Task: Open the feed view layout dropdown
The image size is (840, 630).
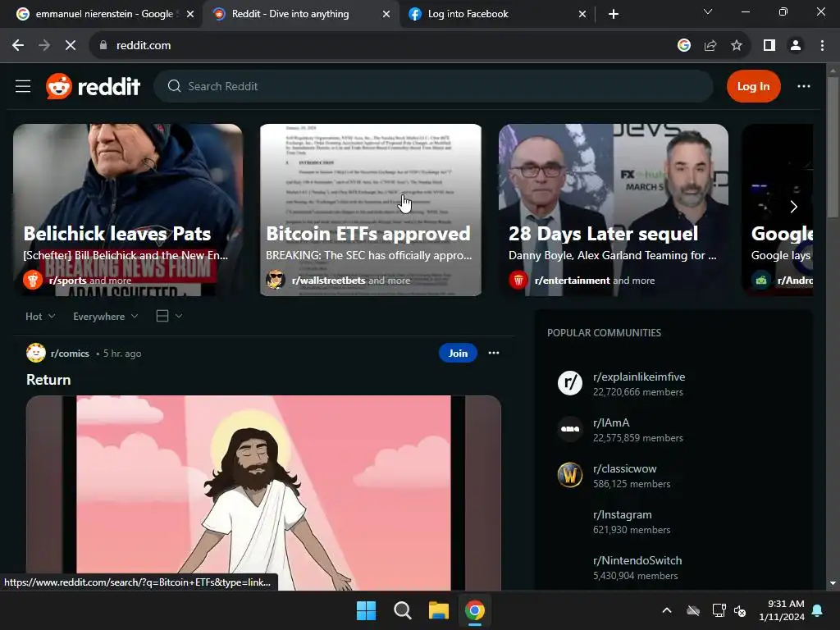Action: pos(169,316)
